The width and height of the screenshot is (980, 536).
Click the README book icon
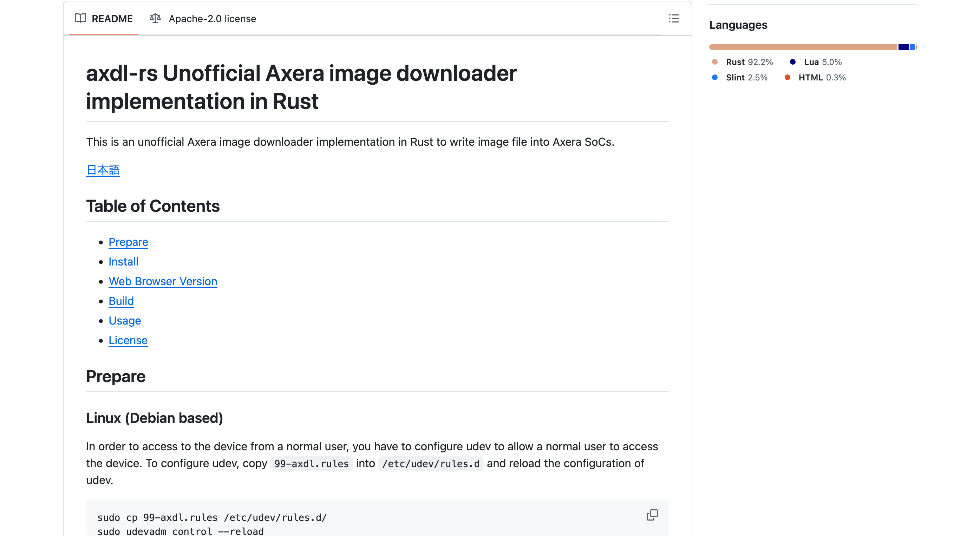click(x=80, y=18)
